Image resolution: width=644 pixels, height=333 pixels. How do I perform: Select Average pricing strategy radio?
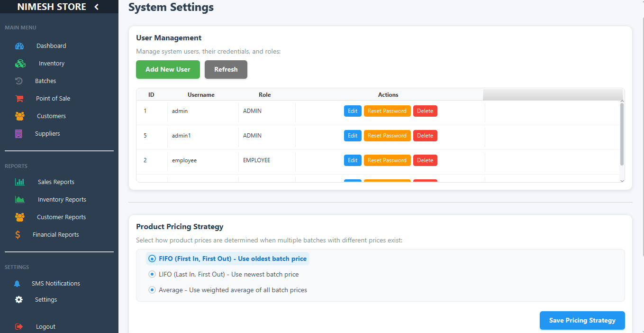(152, 290)
